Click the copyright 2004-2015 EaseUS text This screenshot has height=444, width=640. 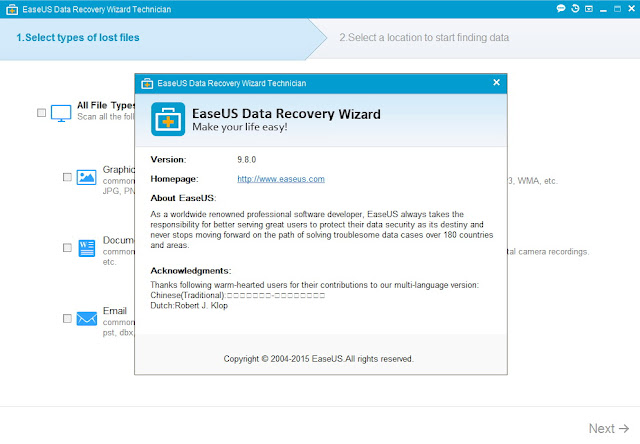point(318,359)
